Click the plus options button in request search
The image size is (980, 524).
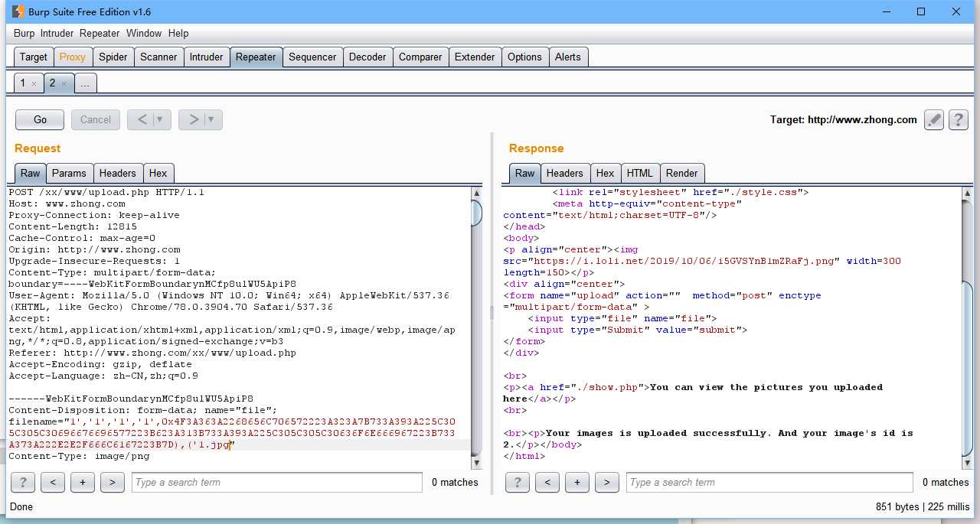pyautogui.click(x=82, y=482)
